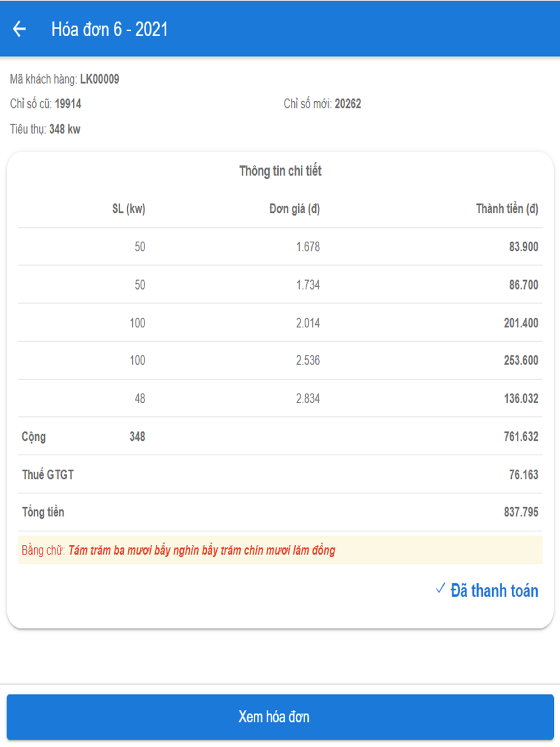The height and width of the screenshot is (747, 560).
Task: Click customer code LK00009
Action: click(x=99, y=79)
